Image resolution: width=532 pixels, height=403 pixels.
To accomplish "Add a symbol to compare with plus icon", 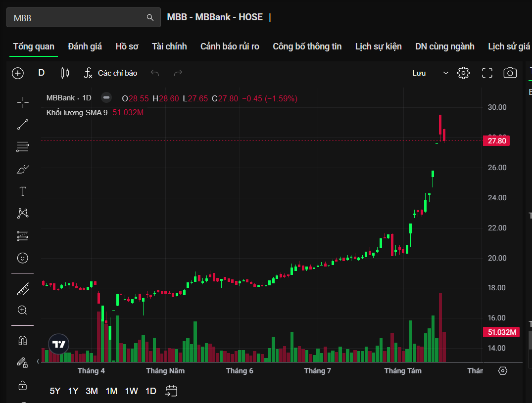I will tap(18, 73).
